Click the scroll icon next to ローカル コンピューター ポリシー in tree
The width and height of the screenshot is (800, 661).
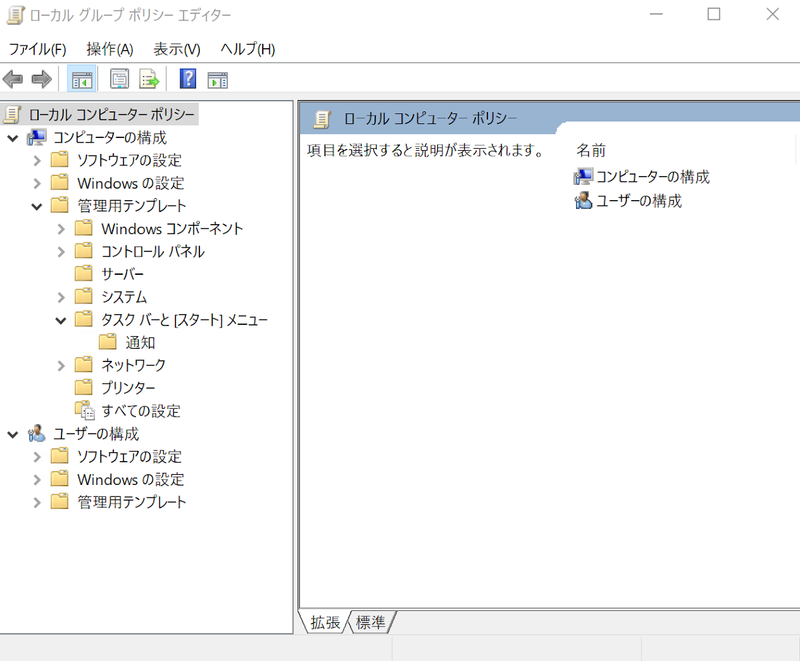coord(12,114)
